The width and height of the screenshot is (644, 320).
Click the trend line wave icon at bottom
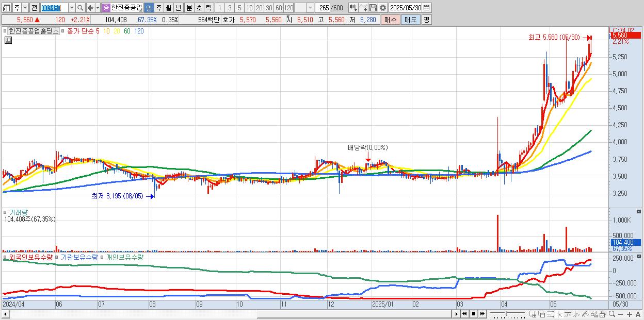pyautogui.click(x=569, y=314)
